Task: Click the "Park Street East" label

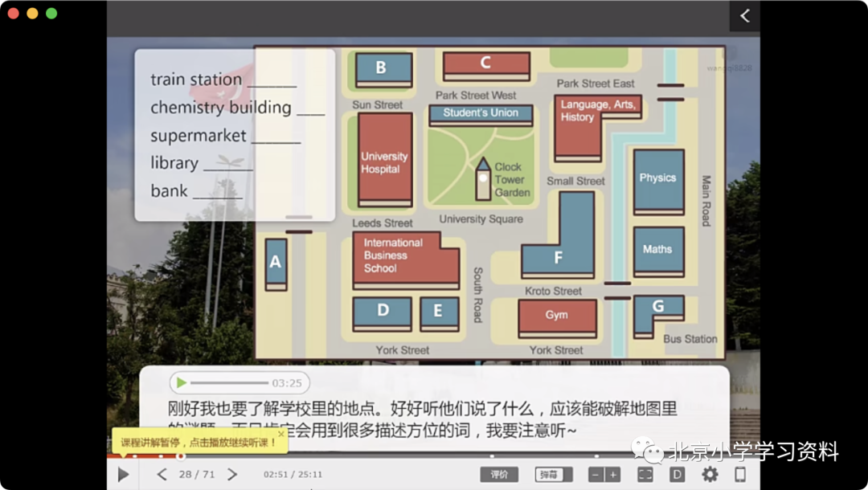Action: [596, 84]
